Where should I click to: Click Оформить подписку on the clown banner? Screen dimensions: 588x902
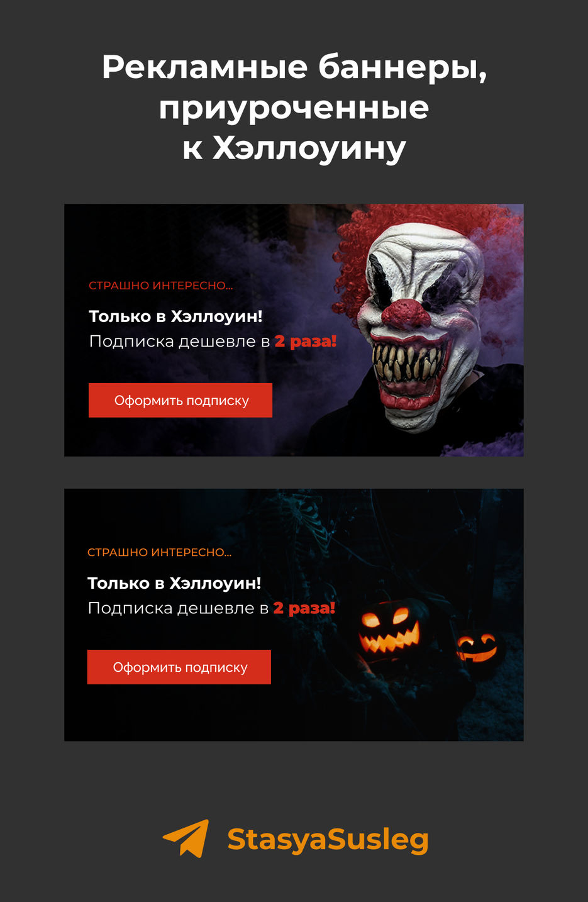[x=180, y=400]
